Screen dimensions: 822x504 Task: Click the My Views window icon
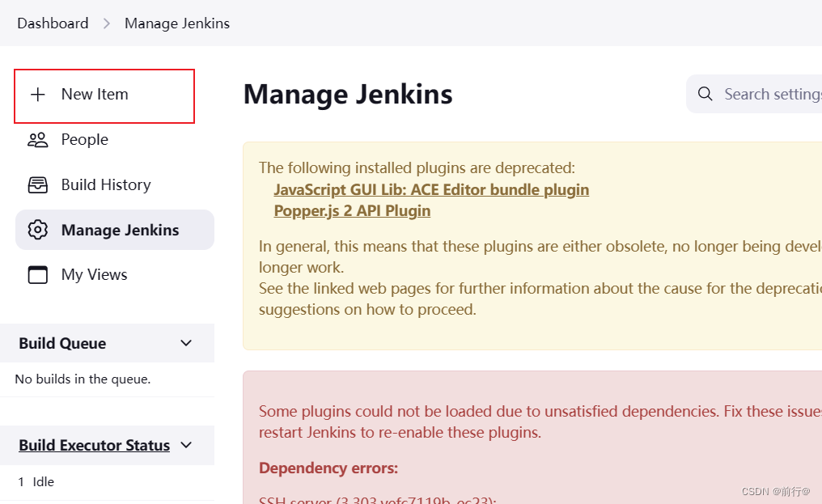click(x=38, y=275)
